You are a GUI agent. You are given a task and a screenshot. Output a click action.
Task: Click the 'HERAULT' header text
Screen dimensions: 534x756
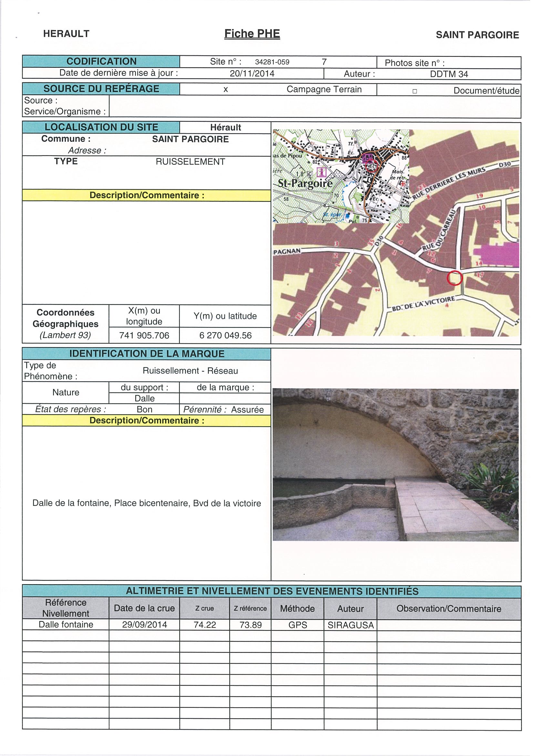pyautogui.click(x=66, y=34)
